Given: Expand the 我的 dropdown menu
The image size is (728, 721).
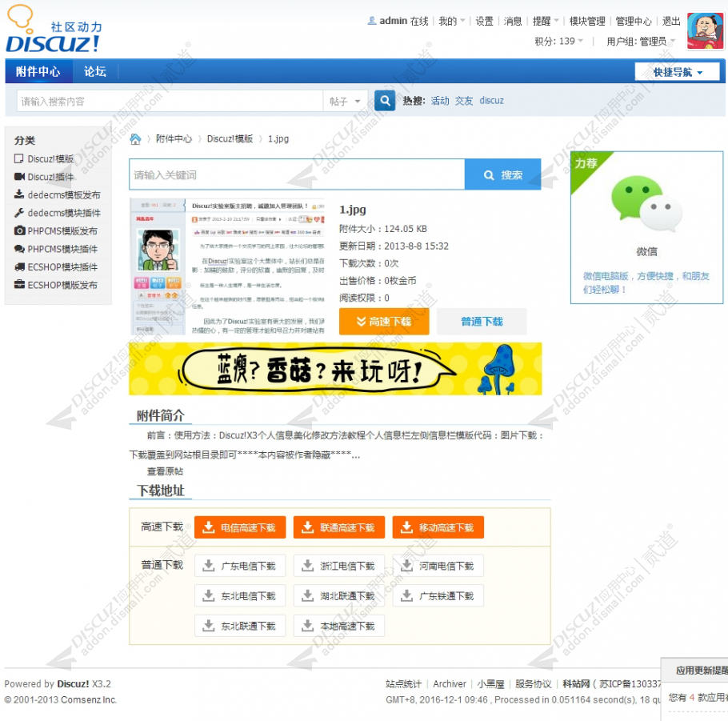Looking at the screenshot, I should coord(452,21).
